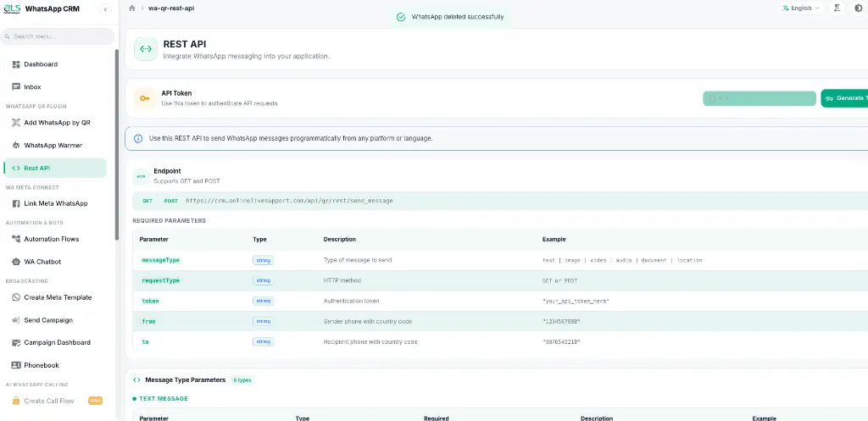
Task: Focus the Search menu input field
Action: click(58, 36)
